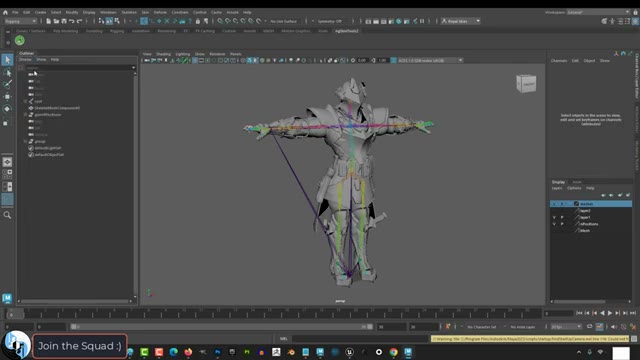Expand the group node in the Outliner
Image resolution: width=640 pixels, height=360 pixels.
25,141
